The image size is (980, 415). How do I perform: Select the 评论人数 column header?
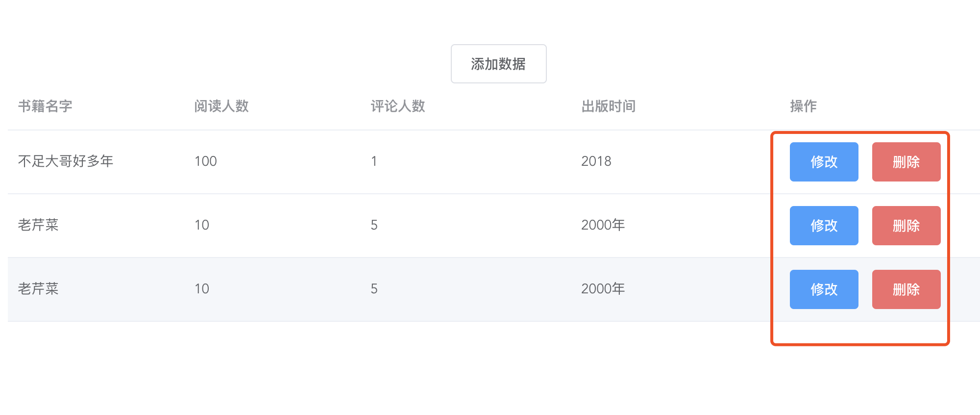click(x=398, y=106)
